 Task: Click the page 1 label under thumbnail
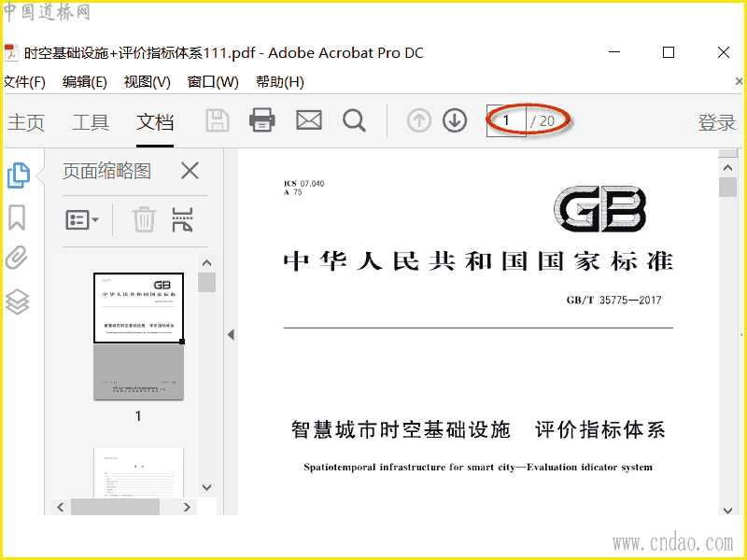click(138, 415)
